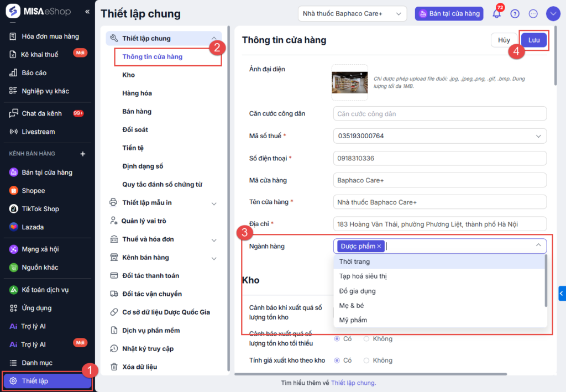The height and width of the screenshot is (392, 566).
Task: Click the Bán tại cửa hàng top button
Action: coord(449,14)
